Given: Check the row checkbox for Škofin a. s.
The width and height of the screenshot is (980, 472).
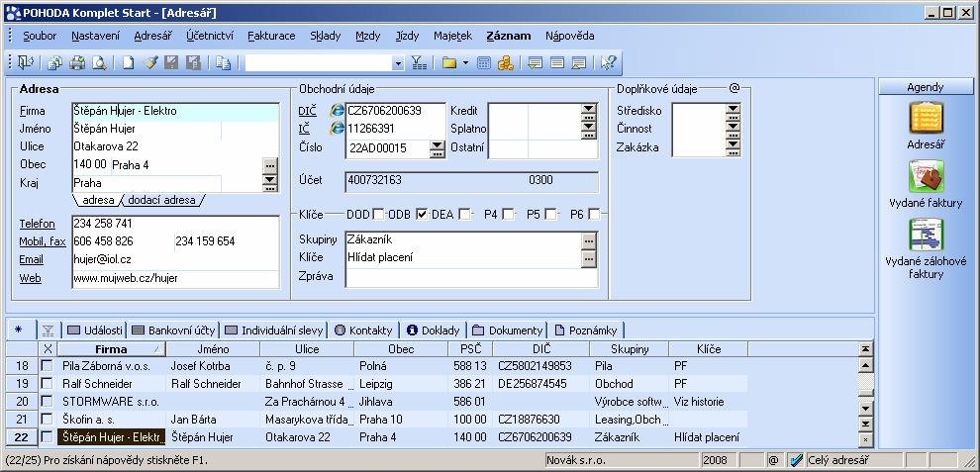Looking at the screenshot, I should (x=47, y=419).
